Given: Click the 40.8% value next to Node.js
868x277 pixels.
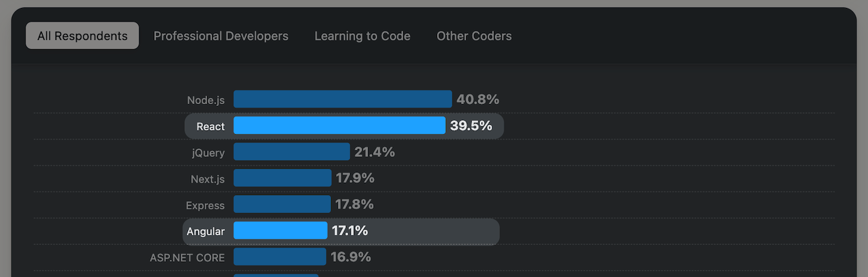Looking at the screenshot, I should [478, 99].
